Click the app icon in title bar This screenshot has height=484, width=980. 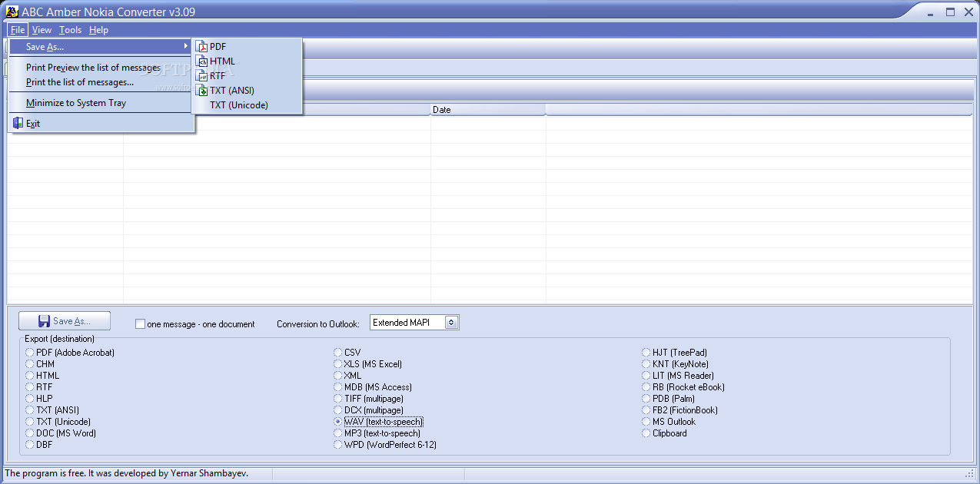tap(12, 12)
